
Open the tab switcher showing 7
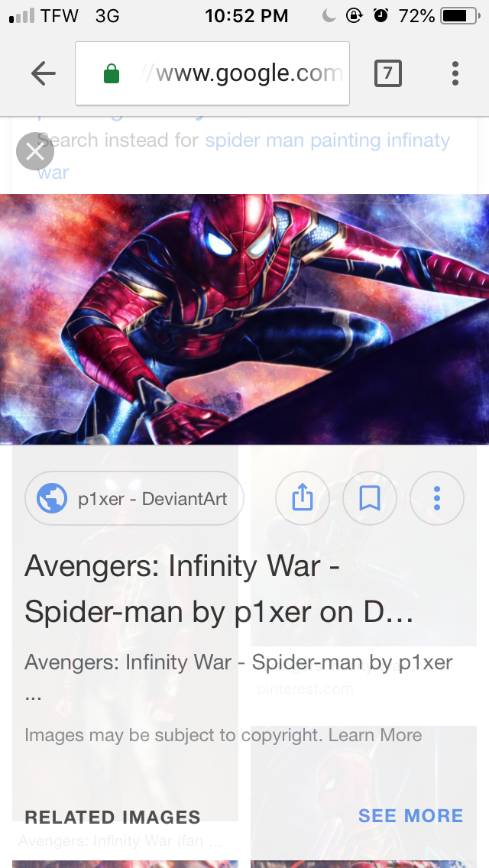[387, 73]
